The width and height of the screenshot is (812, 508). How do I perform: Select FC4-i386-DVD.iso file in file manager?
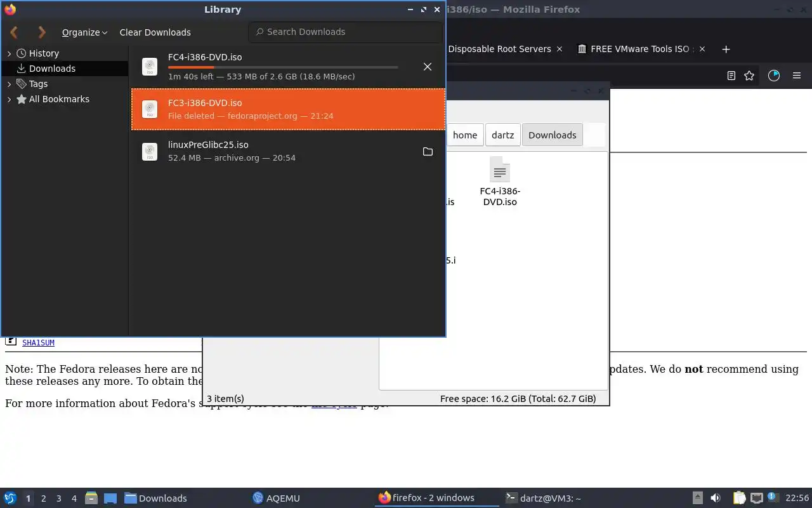pos(500,182)
